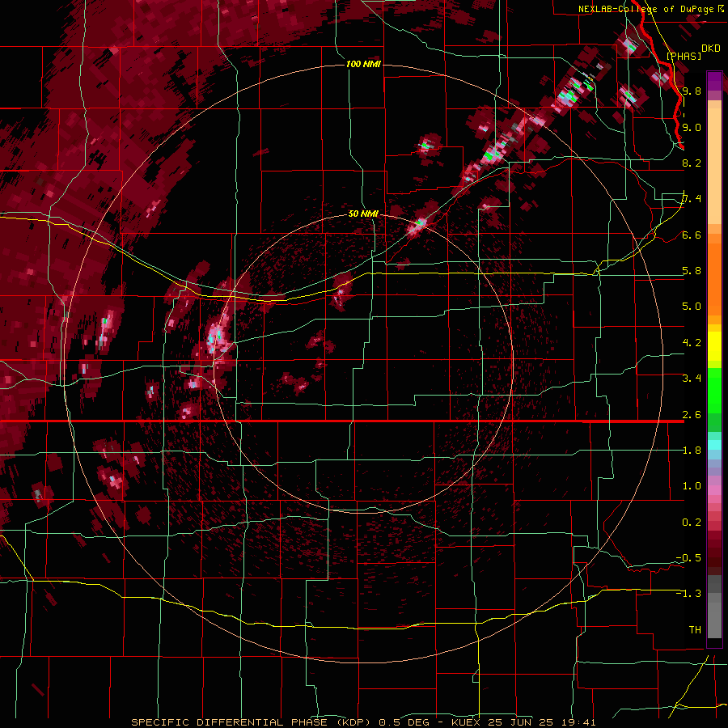The image size is (728, 728).
Task: Pick the yellow color bar segment
Action: pos(714,346)
